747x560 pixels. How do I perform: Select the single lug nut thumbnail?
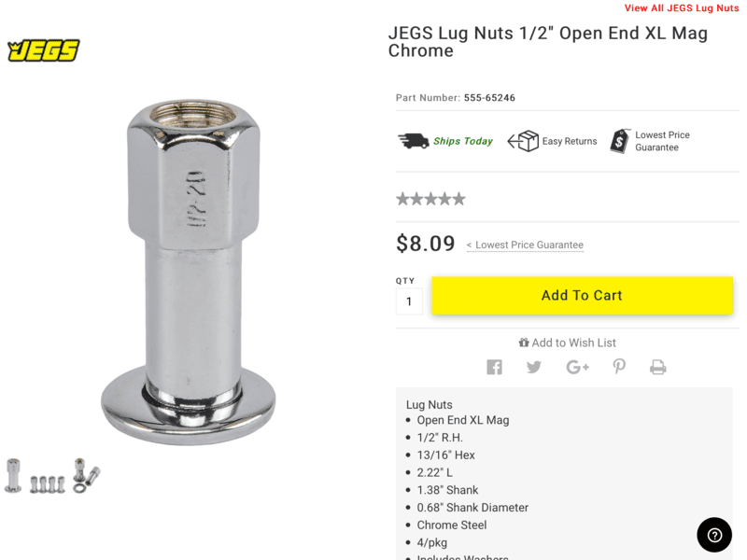click(13, 475)
